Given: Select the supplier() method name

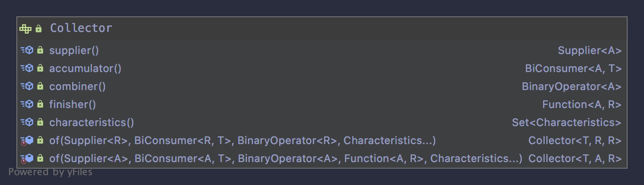Looking at the screenshot, I should click(x=74, y=50).
